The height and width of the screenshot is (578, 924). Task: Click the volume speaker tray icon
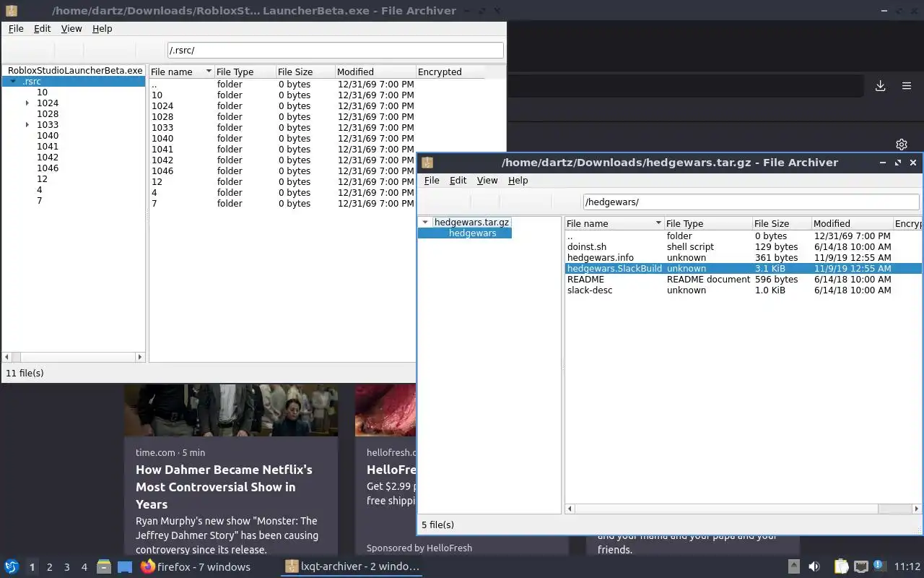[x=814, y=566]
